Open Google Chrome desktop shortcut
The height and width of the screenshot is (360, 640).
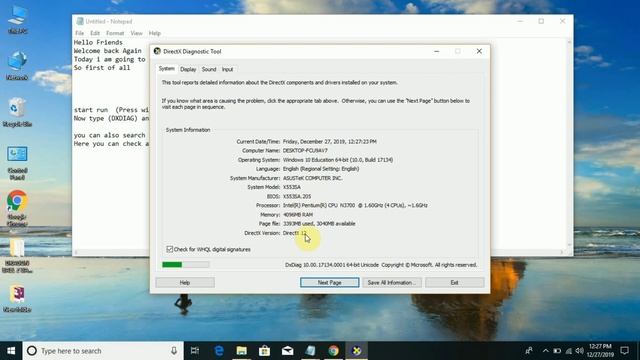[17, 208]
